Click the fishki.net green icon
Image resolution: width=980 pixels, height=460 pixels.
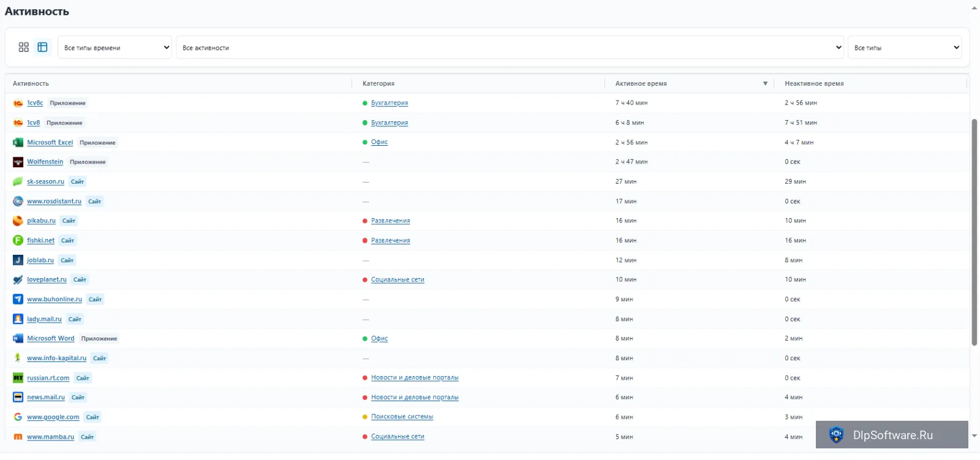(x=18, y=240)
